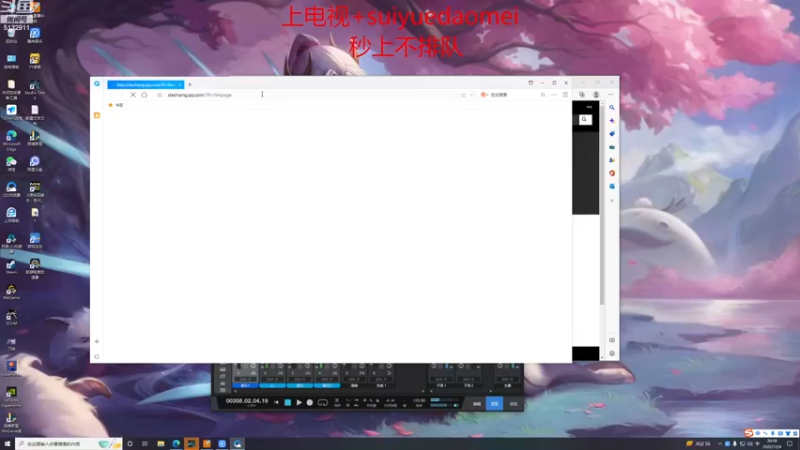The height and width of the screenshot is (450, 800).
Task: Open Edge collections icon in rear window
Action: 582,94
